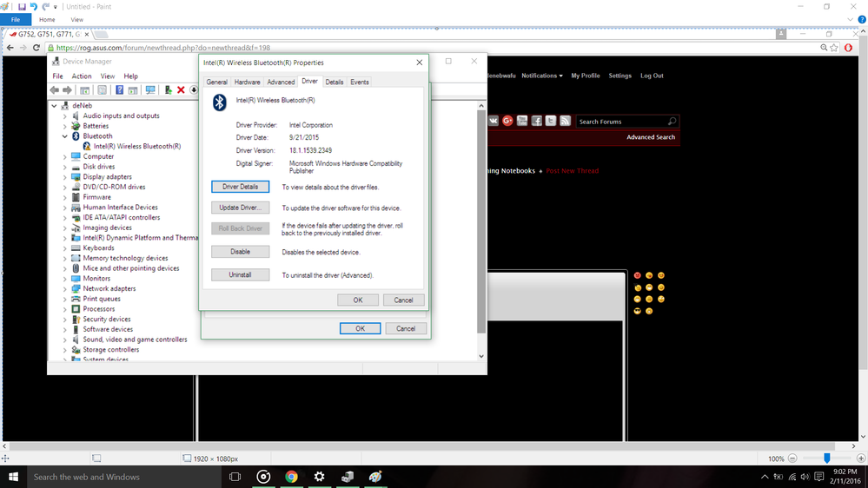The width and height of the screenshot is (868, 488).
Task: Click the Log Out forum link
Action: [652, 76]
